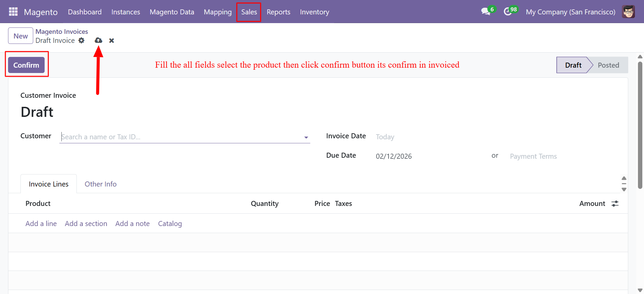Viewport: 644px width, 294px height.
Task: Open the column settings adjust icon
Action: 615,204
